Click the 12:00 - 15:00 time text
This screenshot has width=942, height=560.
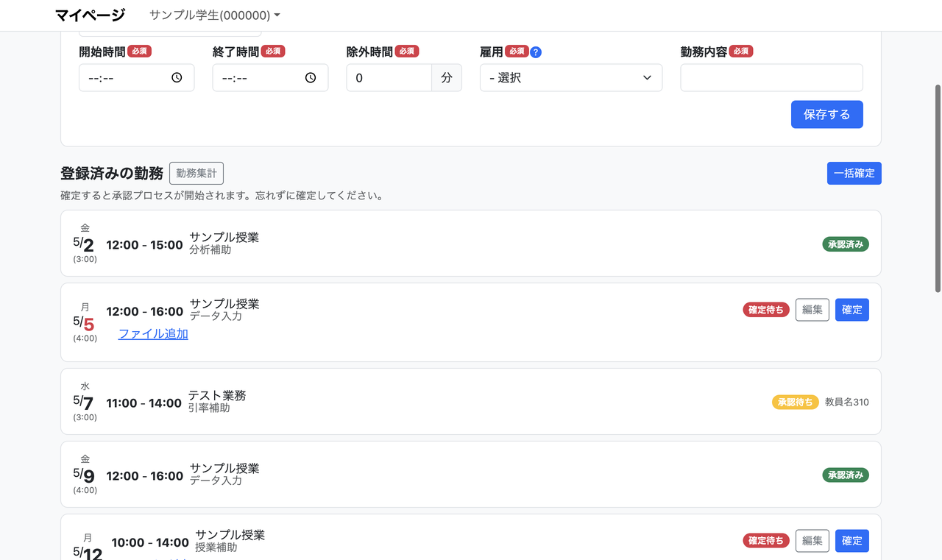coord(145,245)
